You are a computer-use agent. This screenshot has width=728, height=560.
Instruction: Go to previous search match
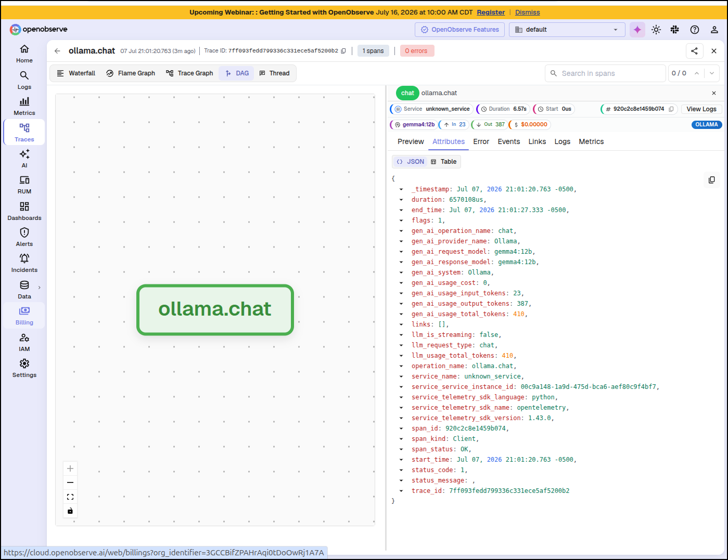tap(697, 73)
